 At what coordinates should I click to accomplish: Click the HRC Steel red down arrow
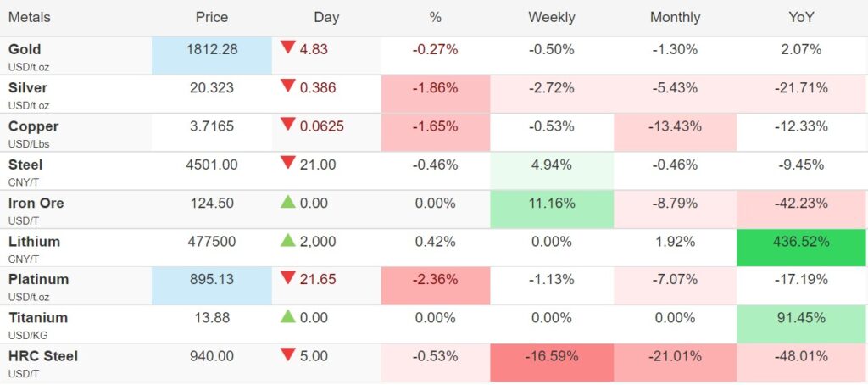click(x=288, y=355)
